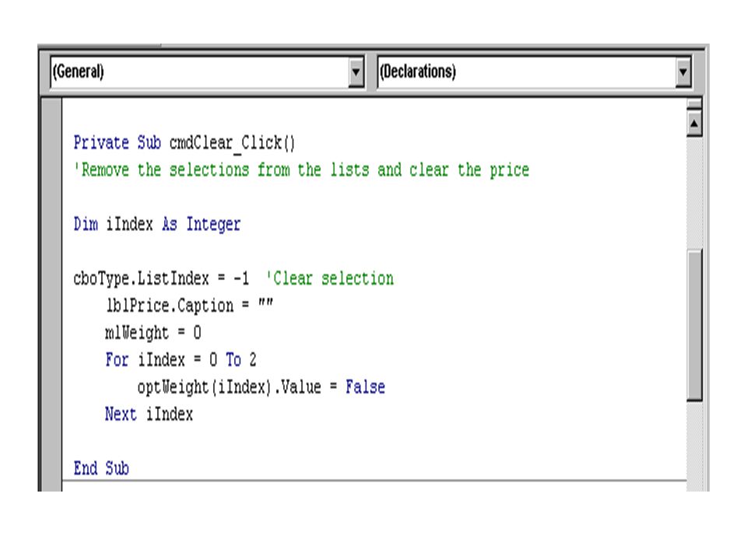Click the scrollbar track above the thumb
This screenshot has height=560, width=747.
coord(694,193)
